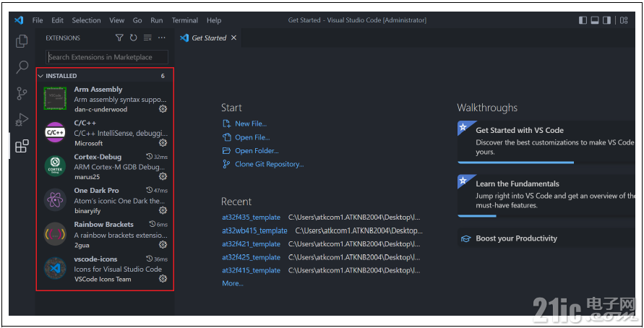This screenshot has width=644, height=328.
Task: Click the filter extensions funnel icon
Action: tap(119, 38)
